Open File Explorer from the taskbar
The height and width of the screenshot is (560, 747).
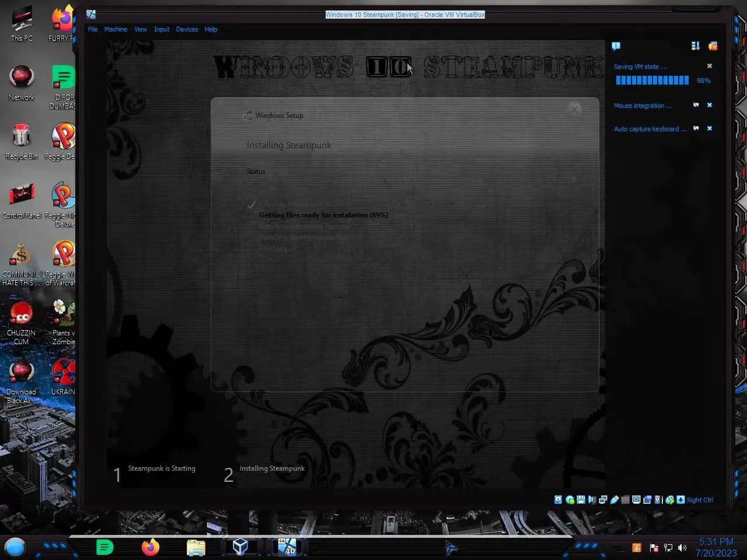(196, 547)
